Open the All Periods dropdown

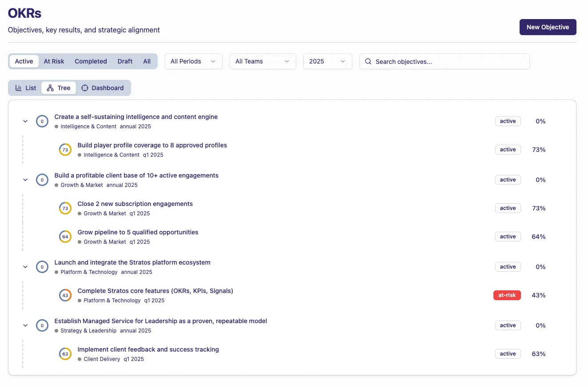pyautogui.click(x=193, y=61)
